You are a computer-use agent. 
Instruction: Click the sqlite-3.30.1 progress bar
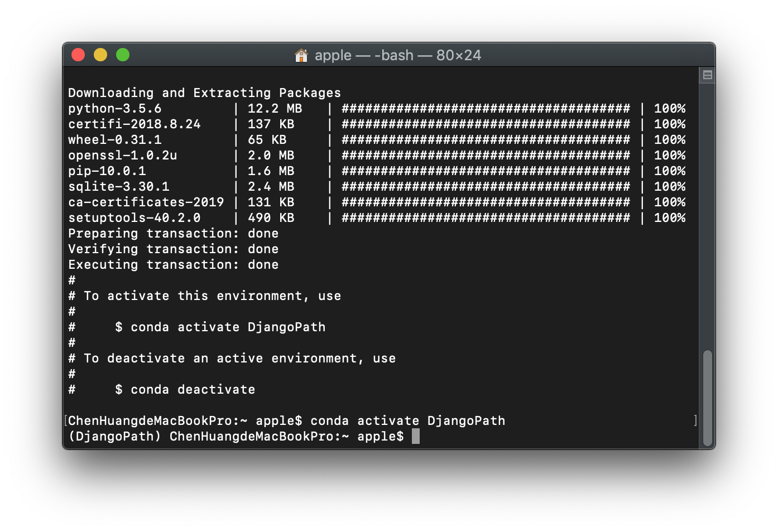coord(486,186)
